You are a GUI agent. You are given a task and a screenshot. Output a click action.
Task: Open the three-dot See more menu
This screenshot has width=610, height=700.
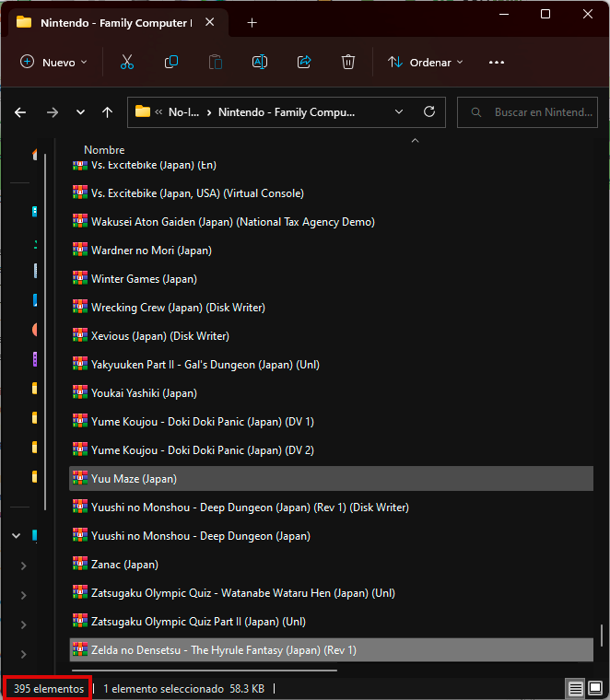496,63
